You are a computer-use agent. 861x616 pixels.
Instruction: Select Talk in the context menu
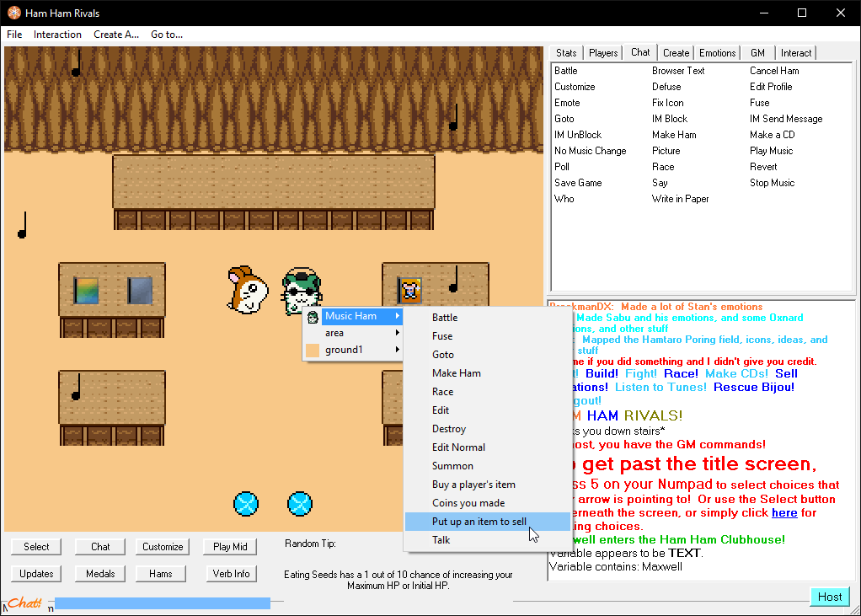486,540
